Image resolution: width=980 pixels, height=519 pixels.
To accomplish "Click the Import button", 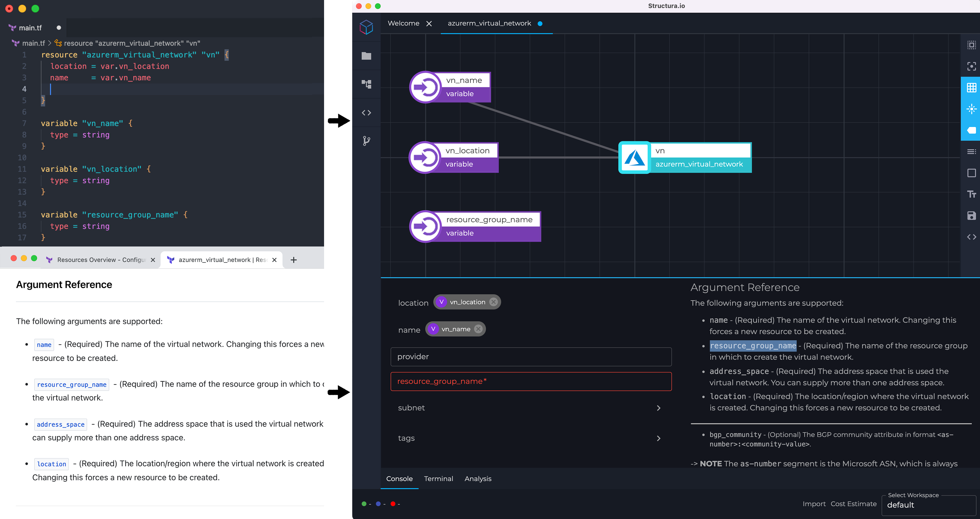I will coord(814,504).
